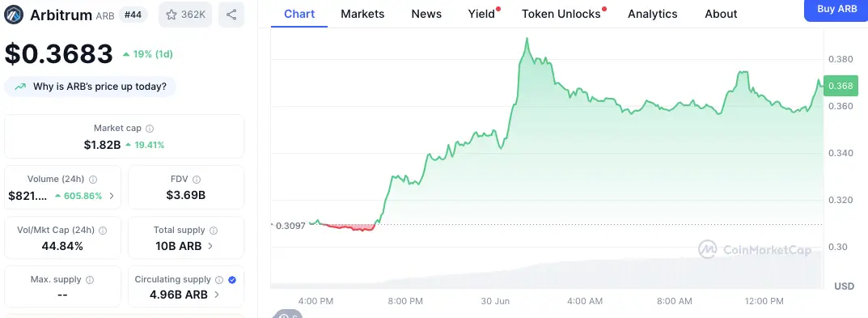Click the 0.368 current price marker
The height and width of the screenshot is (318, 868).
click(x=840, y=85)
